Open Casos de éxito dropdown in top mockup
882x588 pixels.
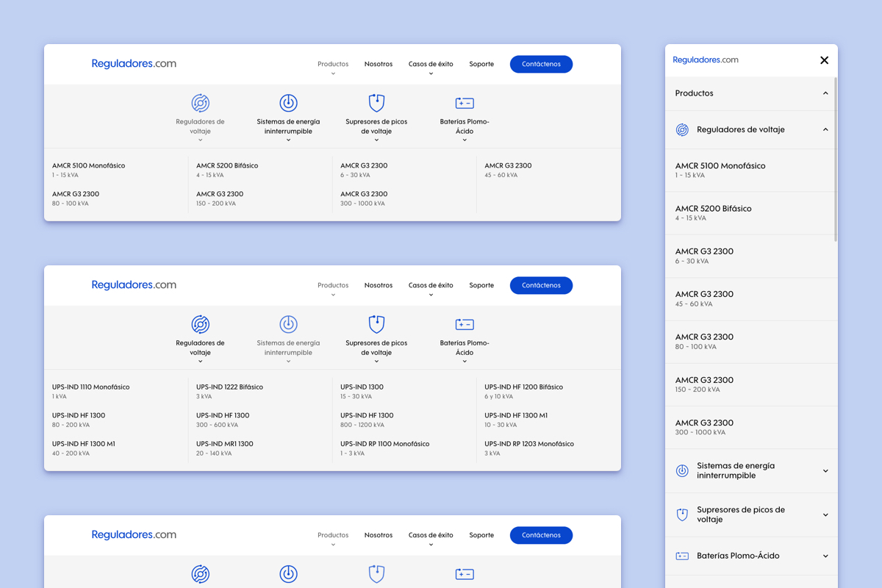[x=431, y=67]
